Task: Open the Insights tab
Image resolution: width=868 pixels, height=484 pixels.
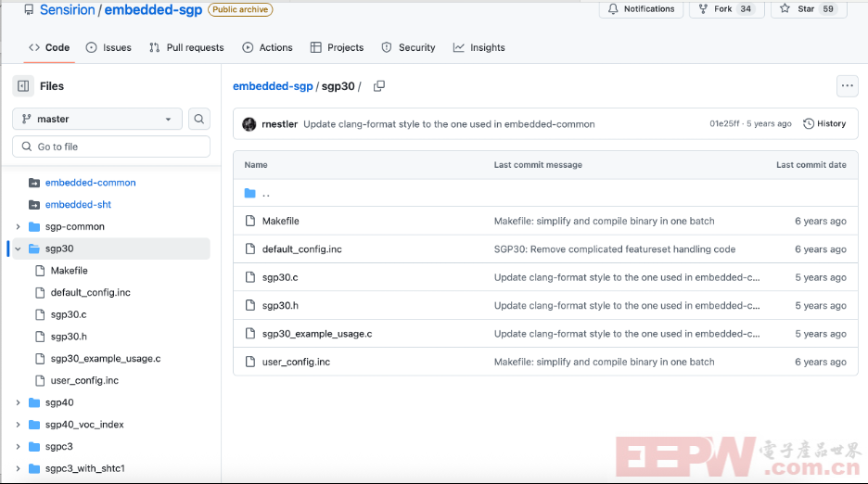Action: (x=479, y=47)
